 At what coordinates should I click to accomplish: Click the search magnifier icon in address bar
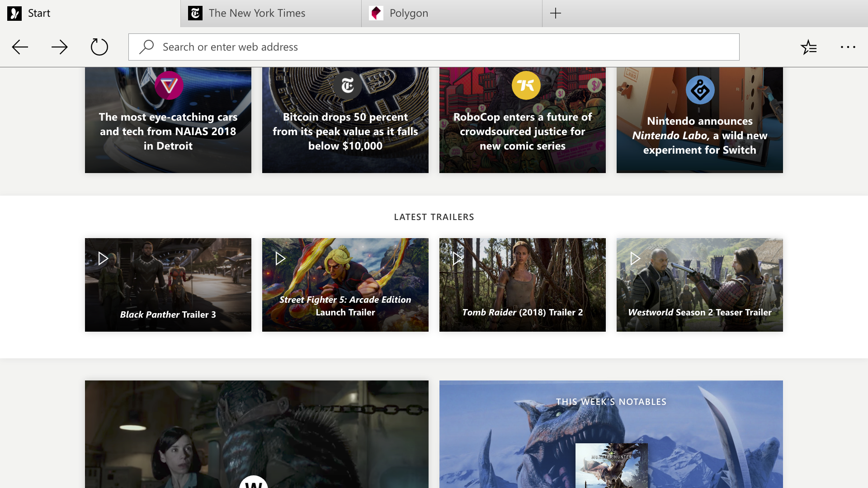pos(146,47)
